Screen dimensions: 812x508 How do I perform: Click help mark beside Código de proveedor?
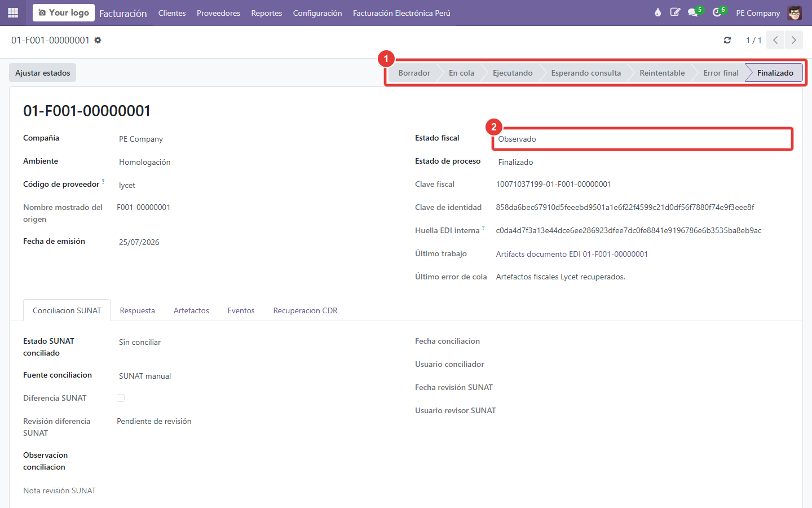click(103, 182)
